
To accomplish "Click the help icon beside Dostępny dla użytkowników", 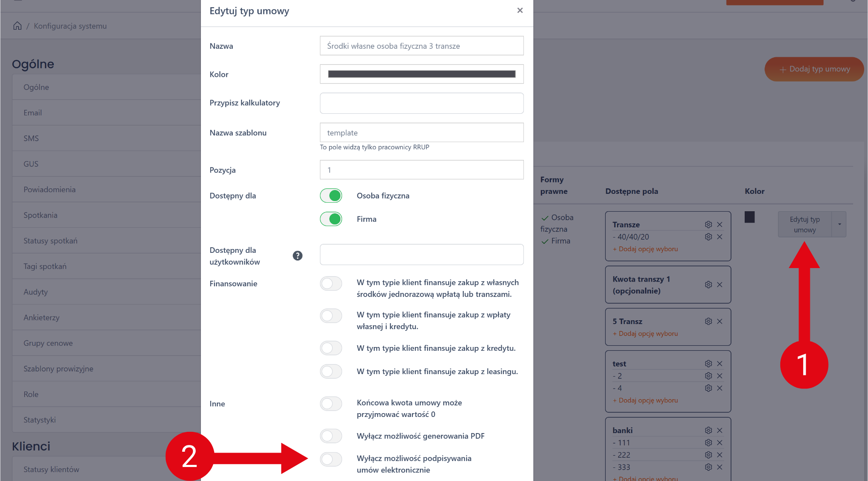I will [x=298, y=256].
